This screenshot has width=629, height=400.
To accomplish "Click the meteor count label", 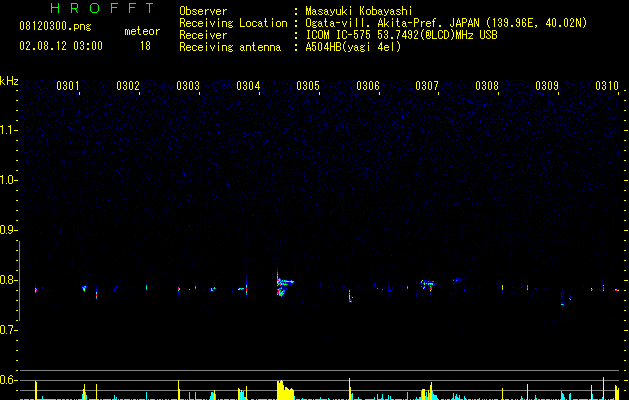I will [142, 31].
